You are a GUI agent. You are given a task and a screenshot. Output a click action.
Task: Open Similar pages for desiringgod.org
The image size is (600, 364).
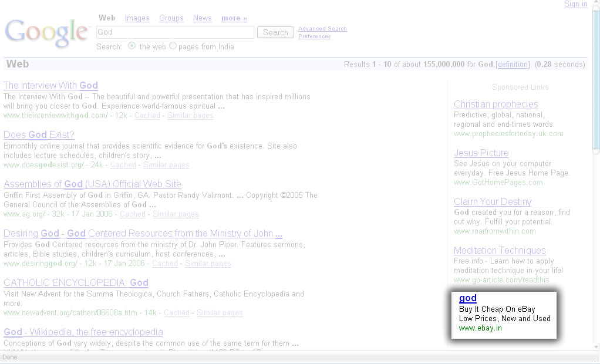[x=208, y=264]
